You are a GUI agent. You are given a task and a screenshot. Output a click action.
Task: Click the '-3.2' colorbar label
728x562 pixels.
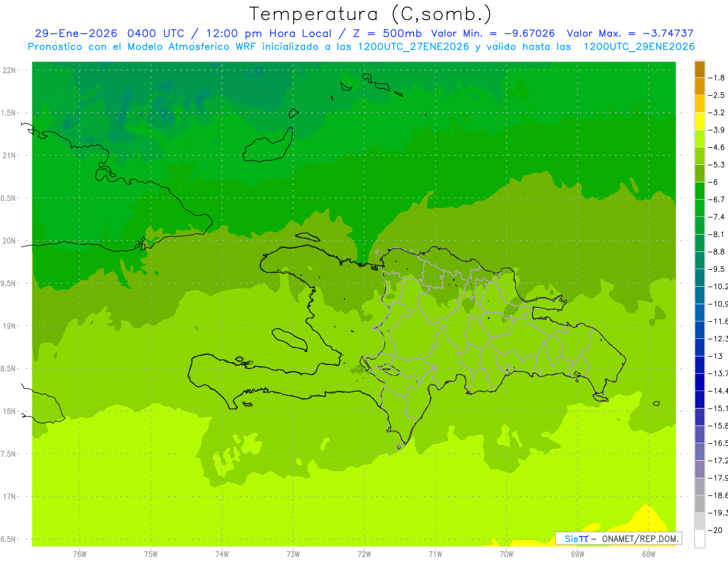click(716, 113)
